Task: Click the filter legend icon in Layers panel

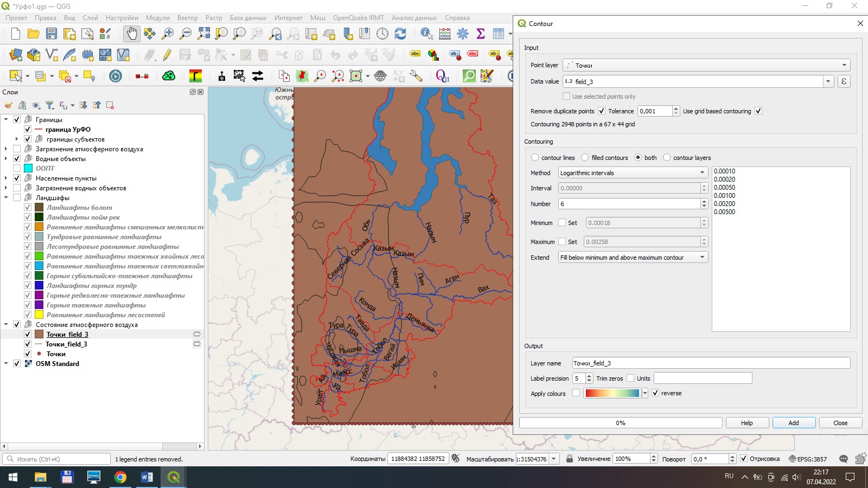Action: click(50, 105)
